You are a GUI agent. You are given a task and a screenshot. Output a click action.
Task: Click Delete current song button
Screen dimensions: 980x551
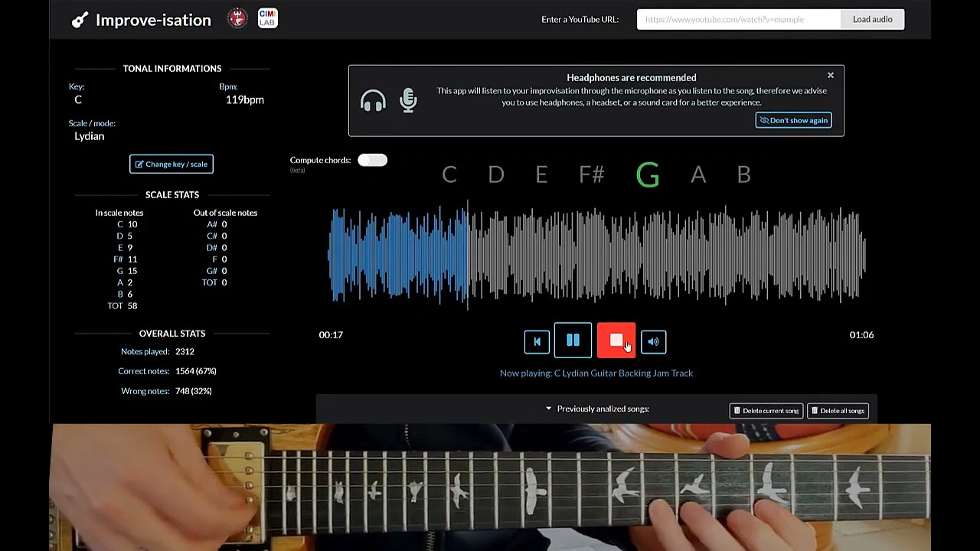click(766, 411)
